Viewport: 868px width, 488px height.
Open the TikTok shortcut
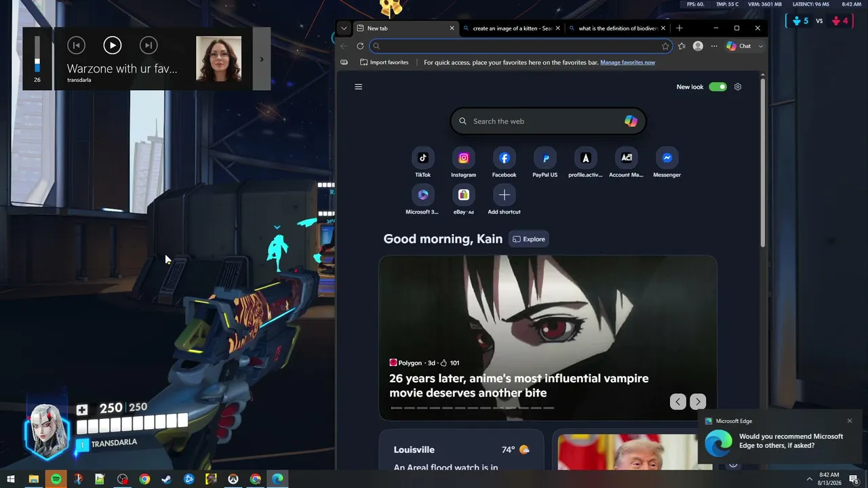[422, 163]
